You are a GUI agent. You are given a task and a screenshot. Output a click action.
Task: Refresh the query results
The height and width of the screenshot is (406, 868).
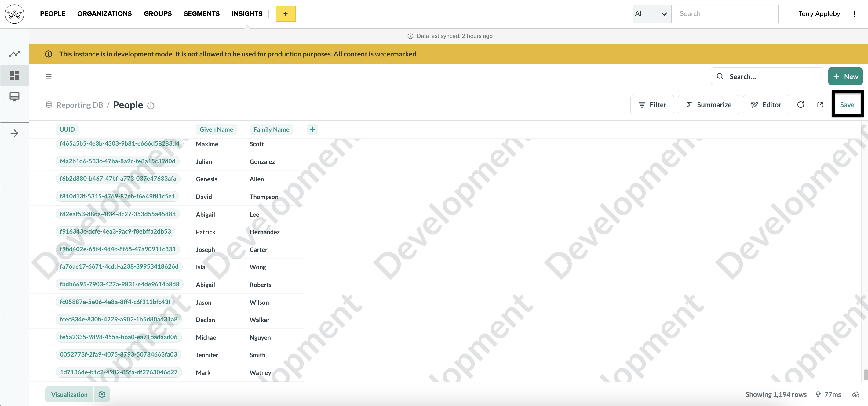(x=801, y=105)
